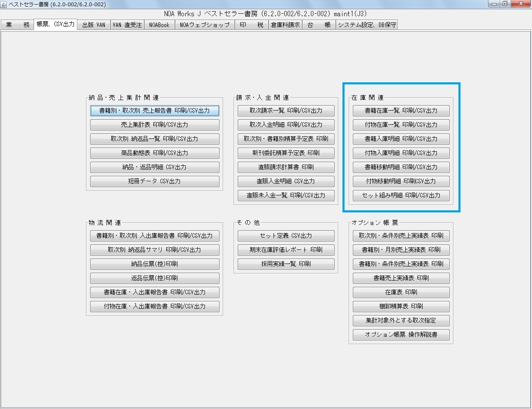
Task: Click 直販未入金一覧 印刷/CSV出力
Action: click(286, 195)
